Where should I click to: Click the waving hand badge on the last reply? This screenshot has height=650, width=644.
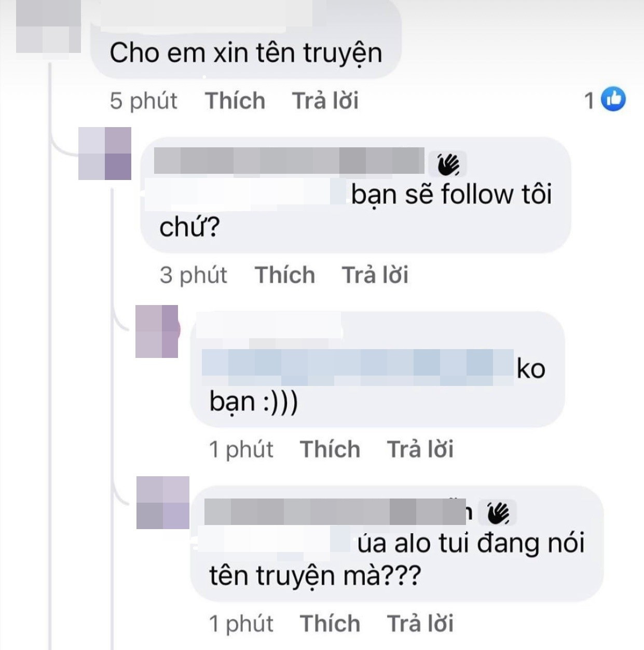tap(498, 513)
